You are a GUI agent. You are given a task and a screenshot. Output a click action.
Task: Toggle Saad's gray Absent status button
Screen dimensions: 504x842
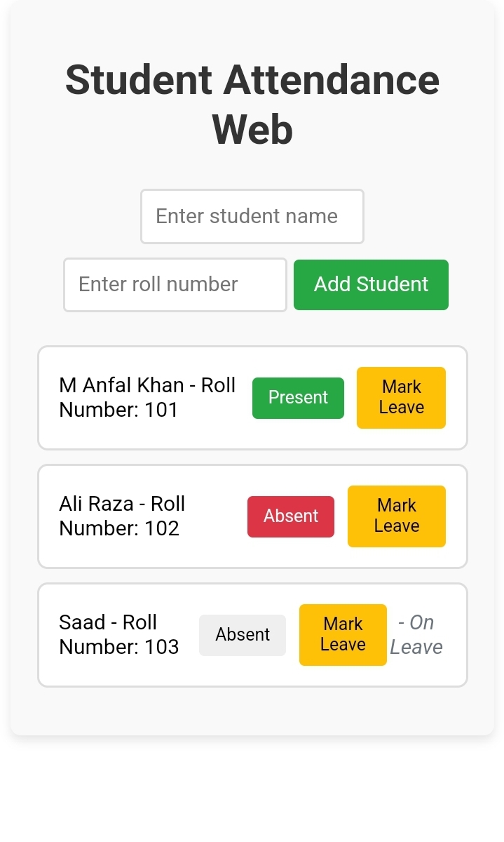click(243, 635)
